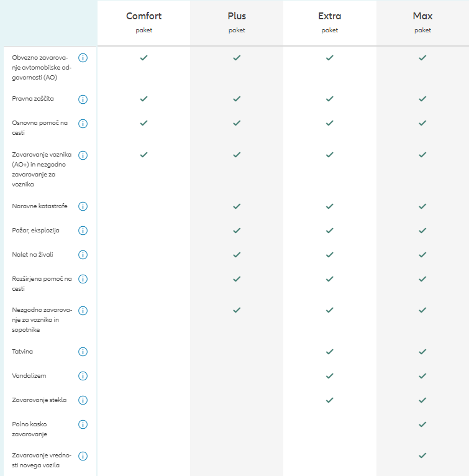View info for Nezgodno zavarovanje za voznika in sopotnike
This screenshot has height=476, width=469.
[83, 311]
